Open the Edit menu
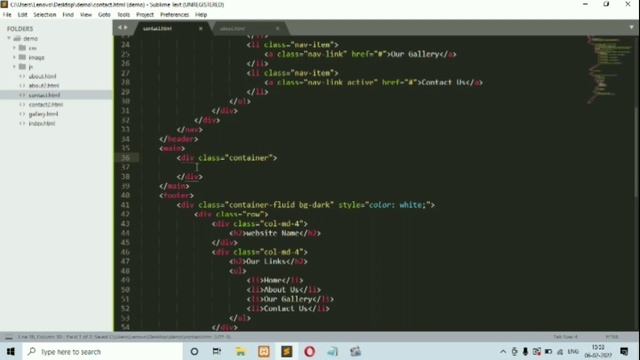640x360 pixels. point(22,15)
